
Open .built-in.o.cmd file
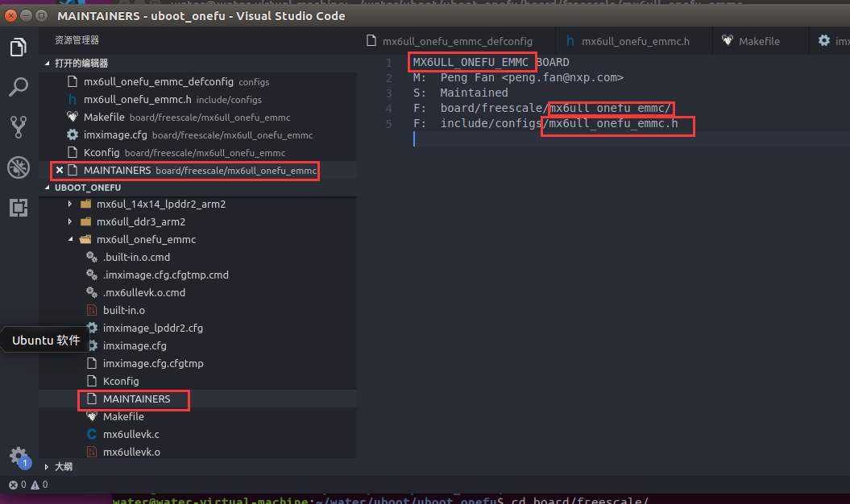(x=137, y=258)
